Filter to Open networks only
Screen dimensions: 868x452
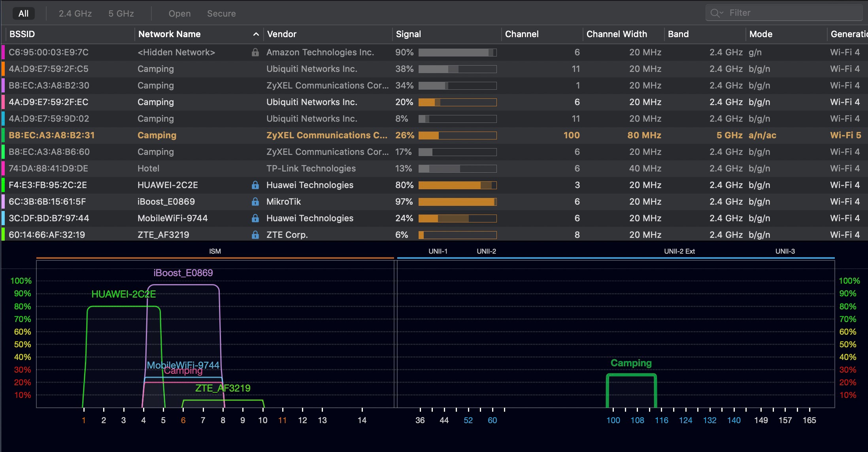click(179, 13)
